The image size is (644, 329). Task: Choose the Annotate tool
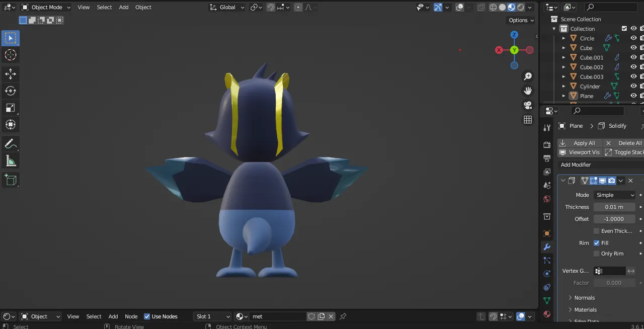click(x=11, y=144)
